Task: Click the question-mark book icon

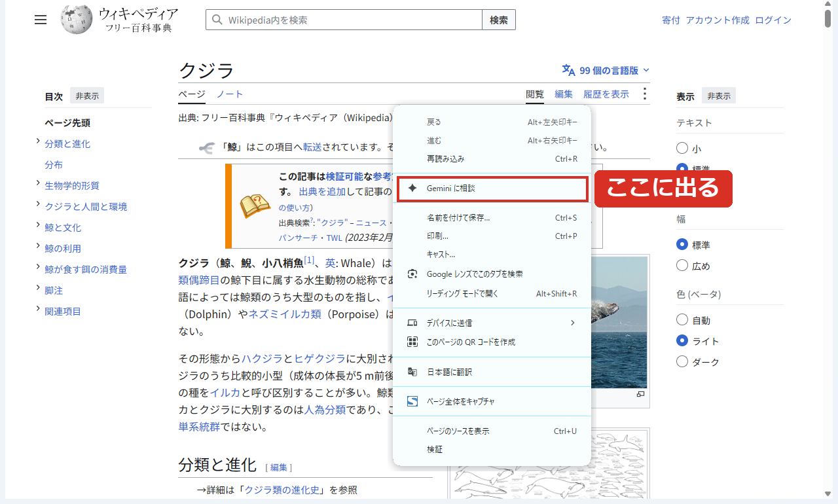Action: 255,206
